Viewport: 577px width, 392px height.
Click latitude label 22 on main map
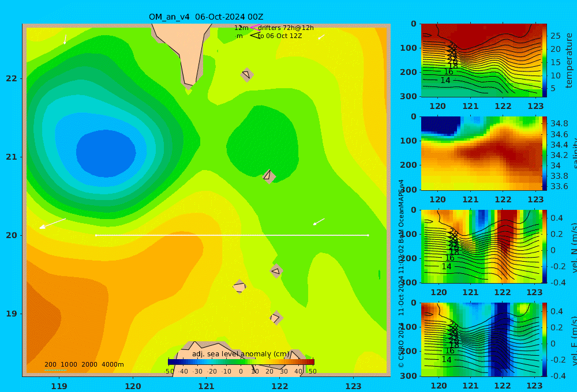pyautogui.click(x=12, y=79)
